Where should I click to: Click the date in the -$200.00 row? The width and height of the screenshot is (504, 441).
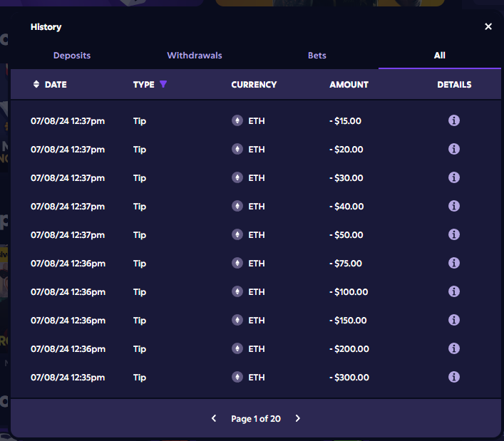(x=68, y=349)
